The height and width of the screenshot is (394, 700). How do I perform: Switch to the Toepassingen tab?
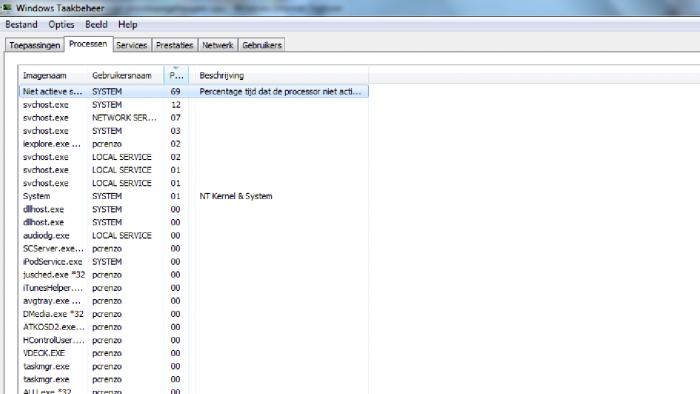[35, 45]
